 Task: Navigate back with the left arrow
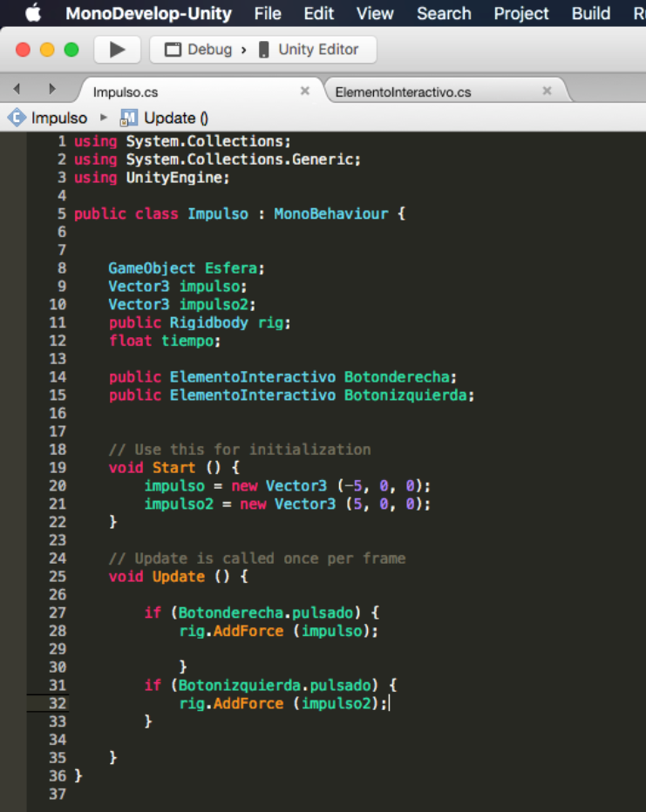click(17, 89)
